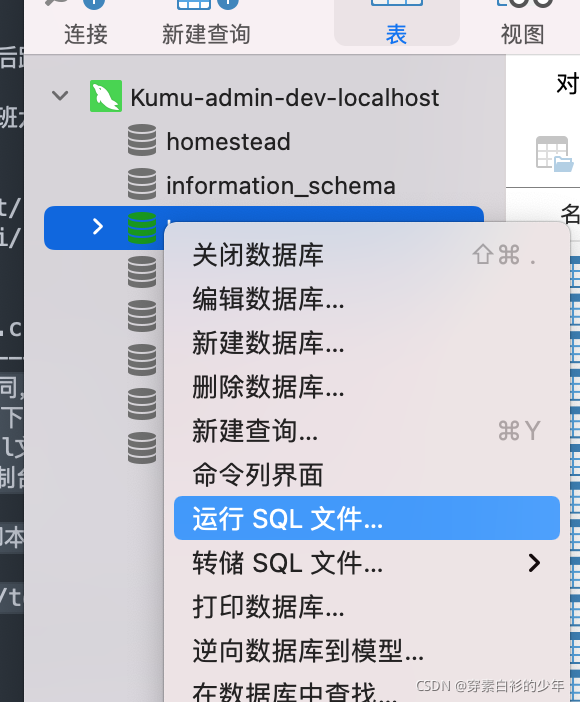The image size is (580, 702).
Task: Choose 新建数据库... from context menu
Action: pos(367,342)
